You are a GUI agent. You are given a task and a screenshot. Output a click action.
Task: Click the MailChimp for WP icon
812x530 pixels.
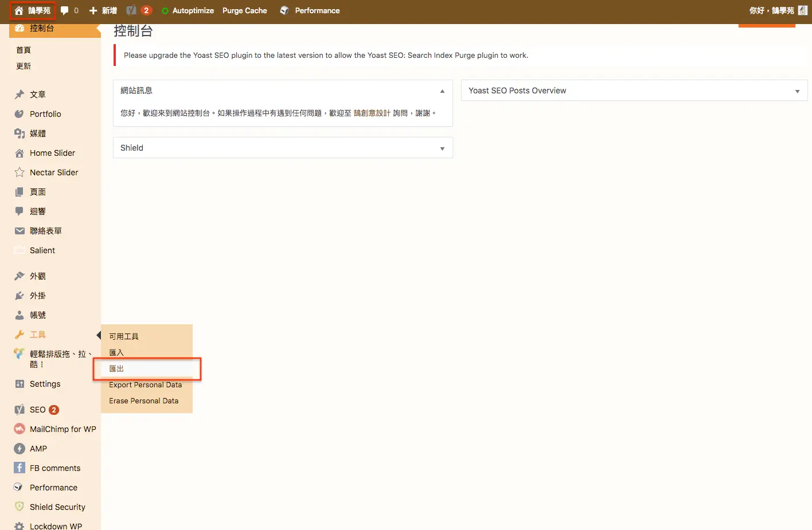pyautogui.click(x=19, y=429)
